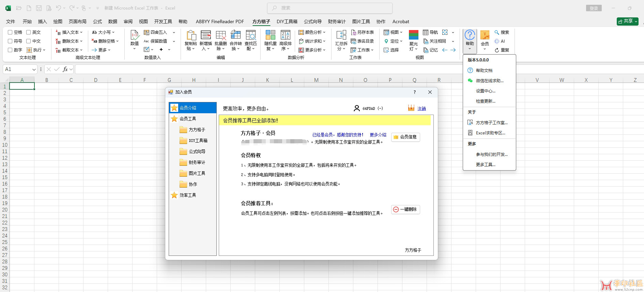Click the blue right arrow in 视图 group
Viewport: 644px width, 292px height.
453,50
